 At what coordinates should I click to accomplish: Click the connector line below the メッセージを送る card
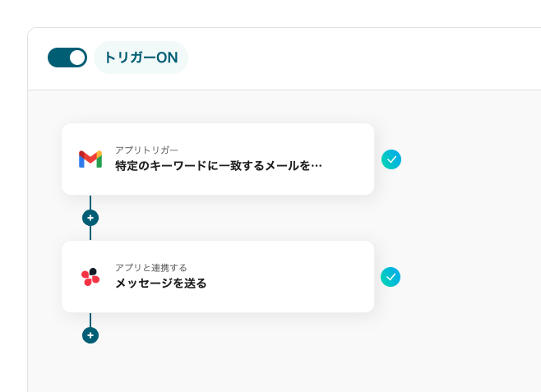click(90, 319)
